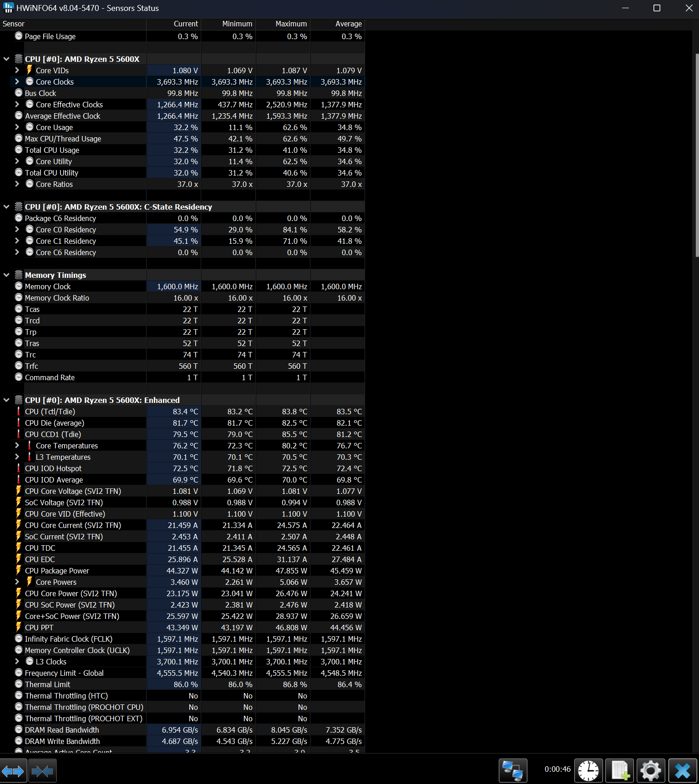This screenshot has height=784, width=699.
Task: Open the network remote monitoring icon
Action: 513,771
